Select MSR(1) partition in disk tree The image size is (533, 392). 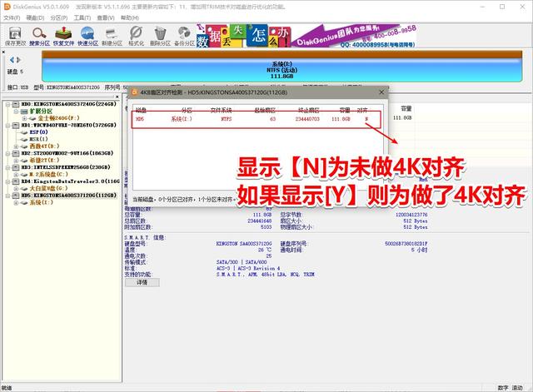coord(38,139)
